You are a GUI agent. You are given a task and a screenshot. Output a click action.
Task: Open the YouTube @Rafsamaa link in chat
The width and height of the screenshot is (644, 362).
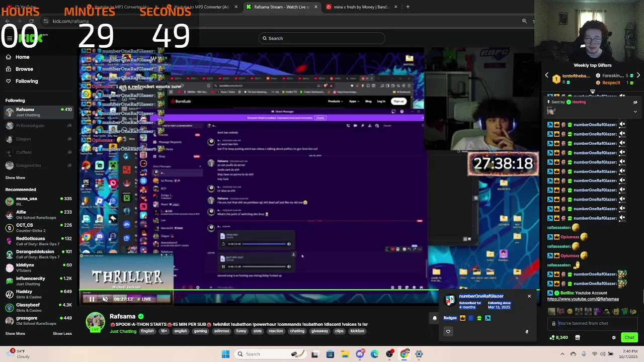pos(583,299)
